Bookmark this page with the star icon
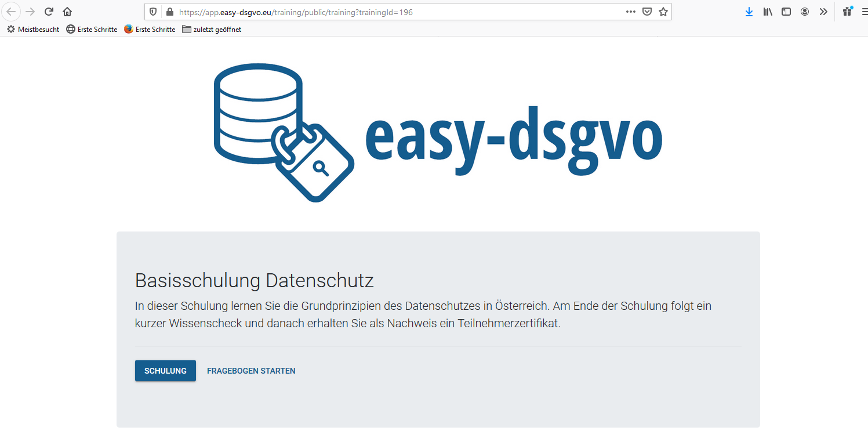 pyautogui.click(x=663, y=12)
